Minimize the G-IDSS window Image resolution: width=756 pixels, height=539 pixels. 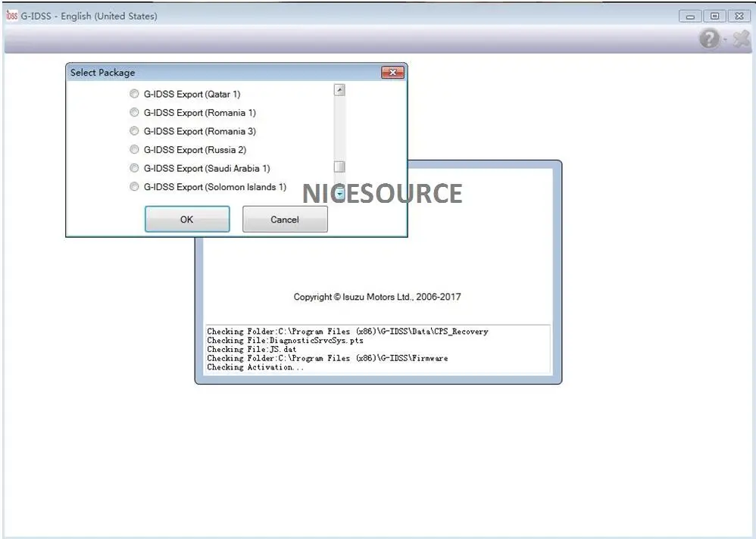click(690, 17)
